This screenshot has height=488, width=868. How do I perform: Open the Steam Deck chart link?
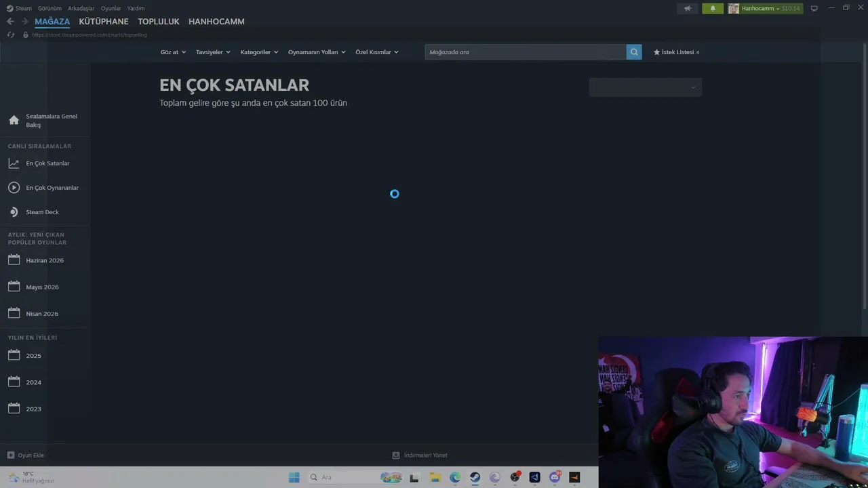click(42, 212)
